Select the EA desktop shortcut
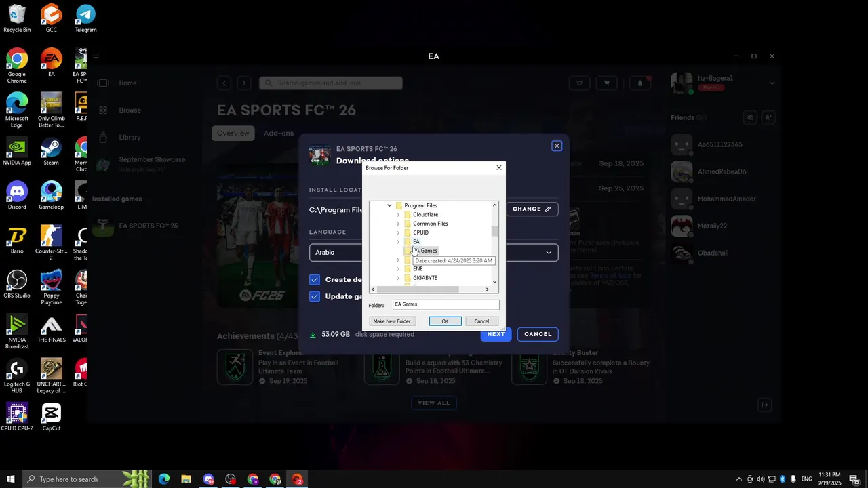Viewport: 868px width, 488px height. coord(52,63)
